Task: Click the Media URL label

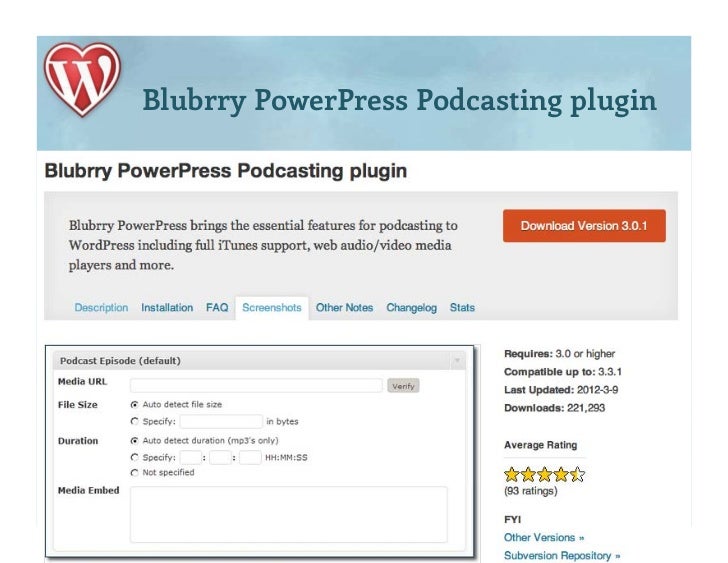Action: click(82, 382)
